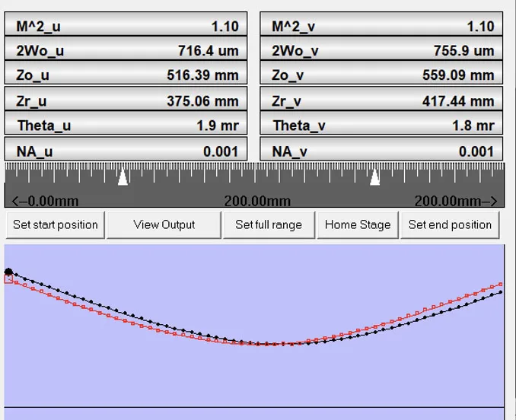Click the Theta_u divergence readout
Viewport: 516px width, 420px height.
click(126, 126)
